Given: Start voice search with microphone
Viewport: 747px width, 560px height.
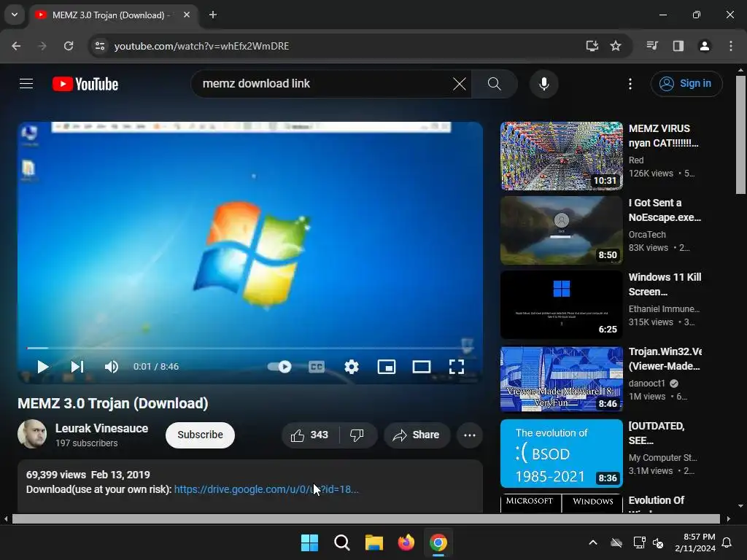Looking at the screenshot, I should [543, 84].
